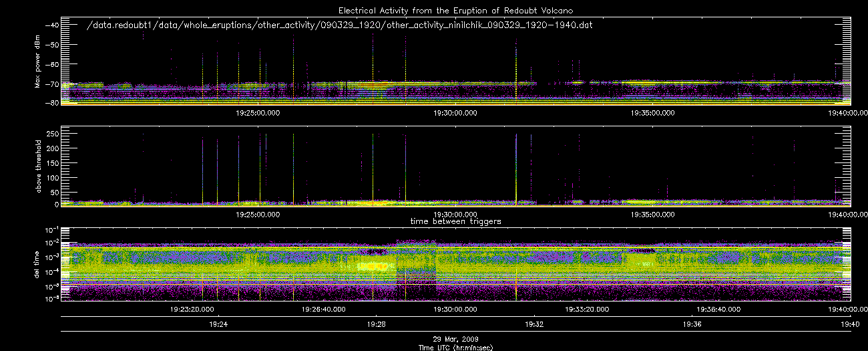Viewport: 868px width, 351px height.
Task: Click the 10^-6 tick on the del time axis
Action: pyautogui.click(x=51, y=299)
